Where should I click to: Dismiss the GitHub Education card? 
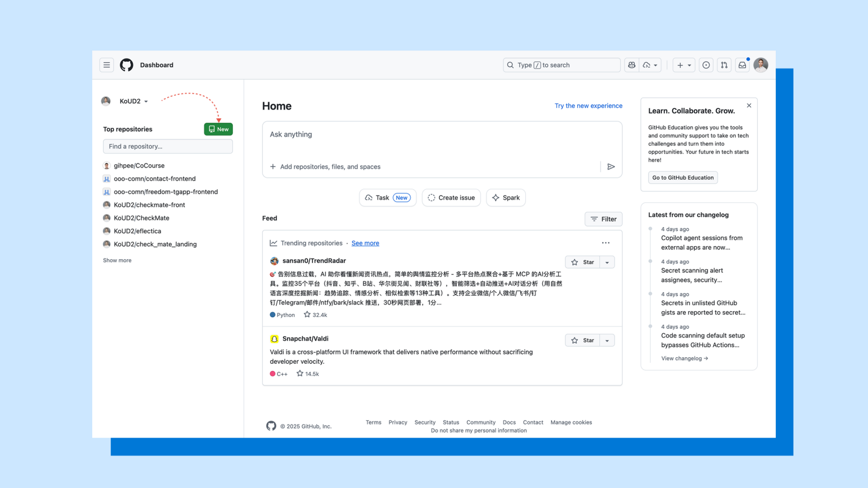tap(749, 106)
